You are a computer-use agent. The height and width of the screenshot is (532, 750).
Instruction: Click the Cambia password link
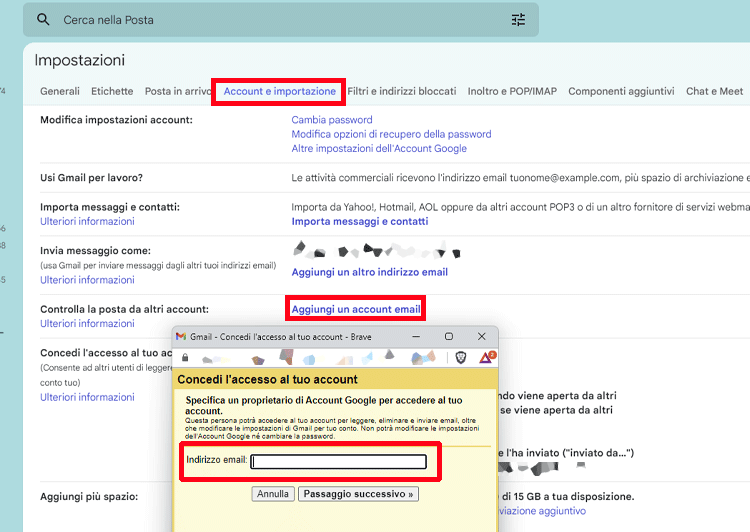[332, 120]
